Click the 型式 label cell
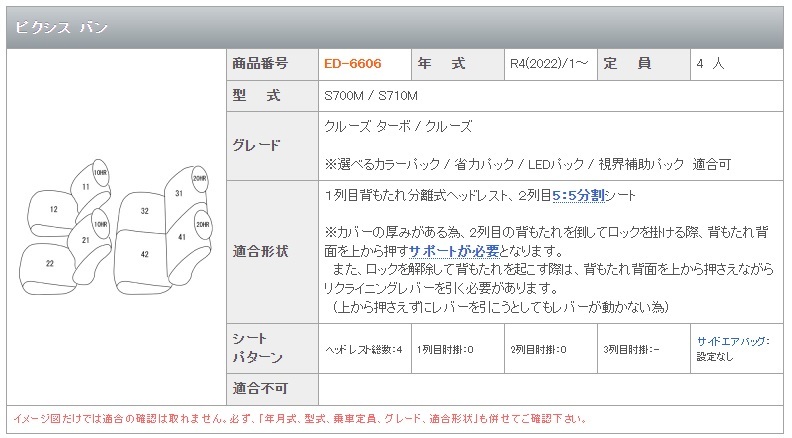The height and width of the screenshot is (438, 792). (x=272, y=96)
